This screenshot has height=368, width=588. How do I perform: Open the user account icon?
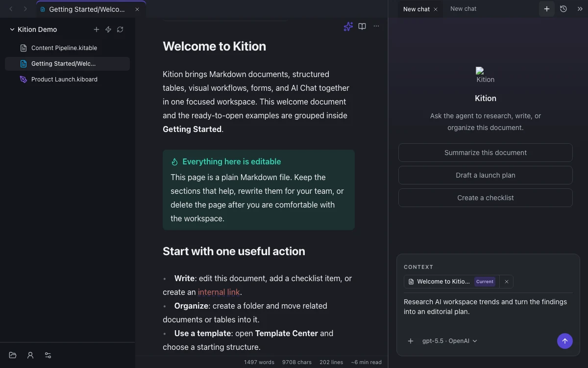click(30, 355)
